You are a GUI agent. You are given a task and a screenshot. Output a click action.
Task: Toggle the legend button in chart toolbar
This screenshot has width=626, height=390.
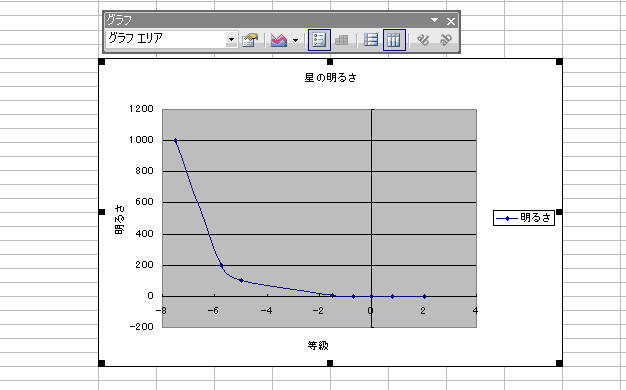coord(319,40)
